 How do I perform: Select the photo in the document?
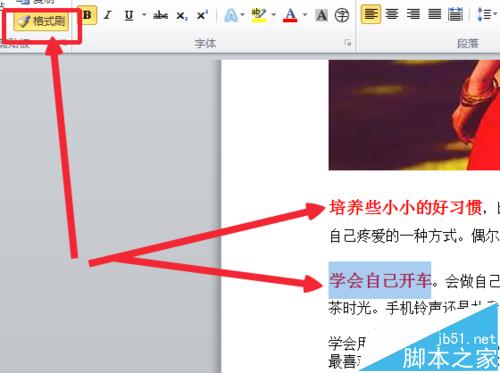414,115
